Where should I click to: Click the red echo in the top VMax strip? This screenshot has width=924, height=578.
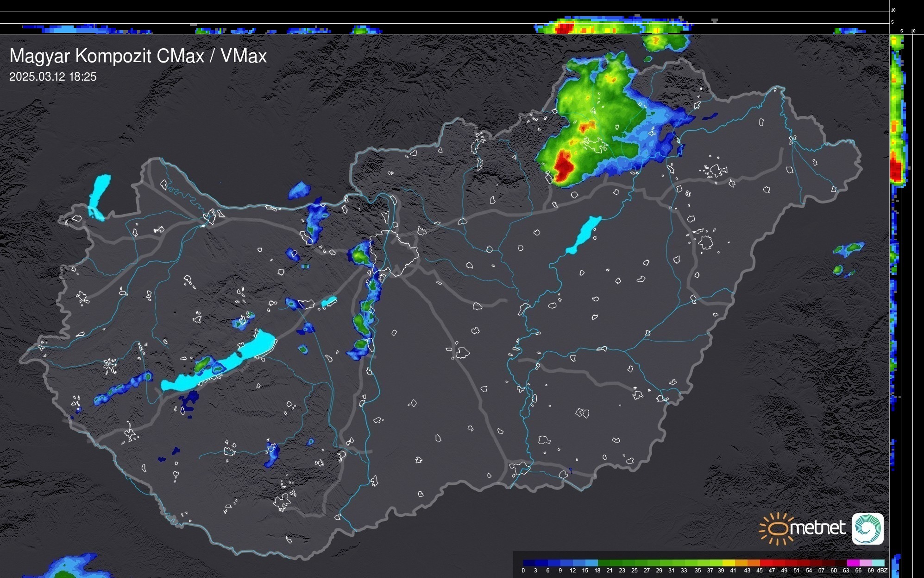click(564, 28)
